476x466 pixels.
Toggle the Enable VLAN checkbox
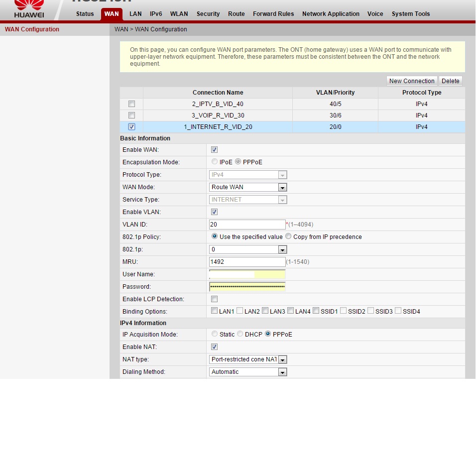[214, 212]
